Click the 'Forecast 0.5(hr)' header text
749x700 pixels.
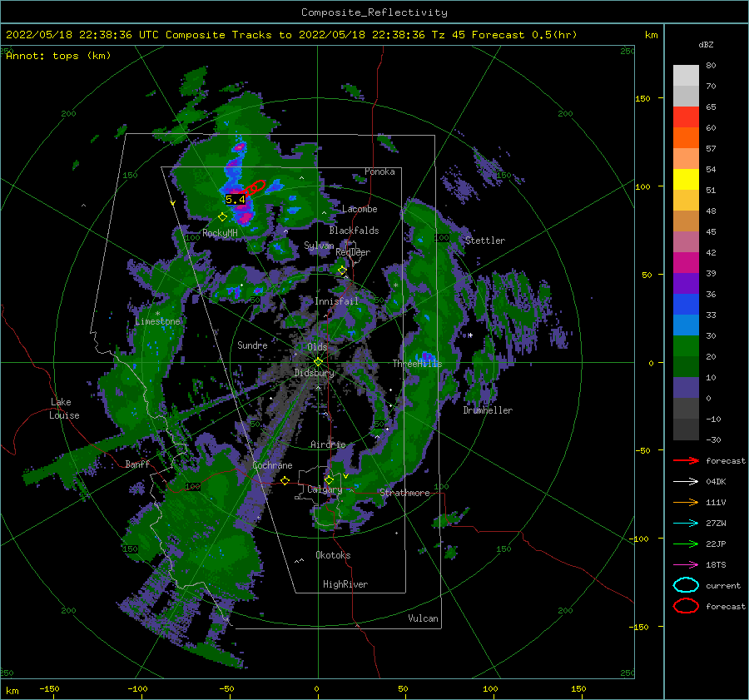524,35
